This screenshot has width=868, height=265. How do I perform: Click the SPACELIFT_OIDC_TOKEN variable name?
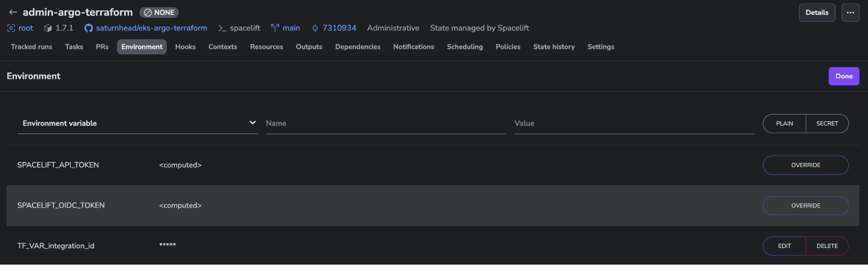pyautogui.click(x=61, y=205)
